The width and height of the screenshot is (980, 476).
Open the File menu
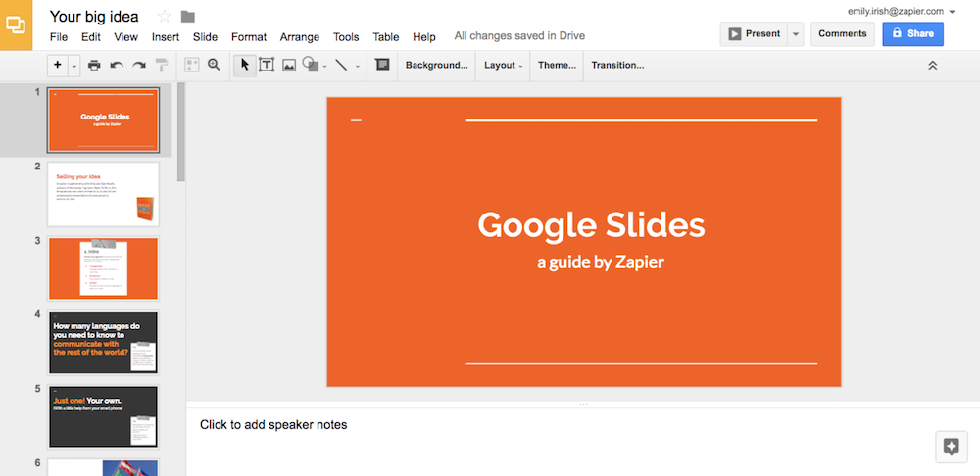pyautogui.click(x=59, y=37)
